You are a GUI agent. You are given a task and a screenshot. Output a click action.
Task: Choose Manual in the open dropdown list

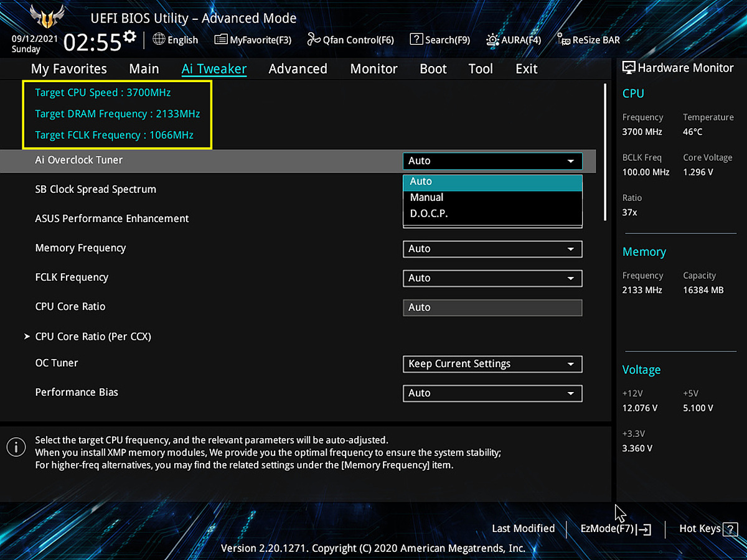coord(492,197)
